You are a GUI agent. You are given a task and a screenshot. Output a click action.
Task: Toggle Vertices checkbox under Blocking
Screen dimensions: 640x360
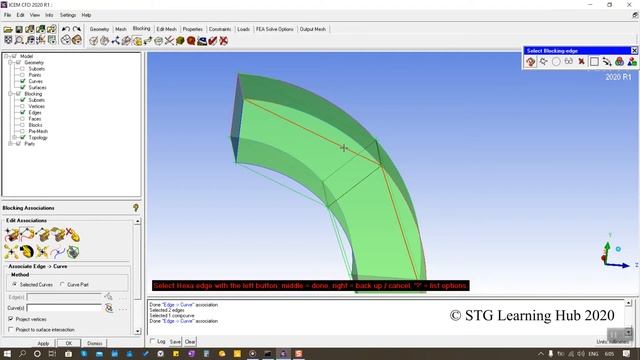click(22, 106)
